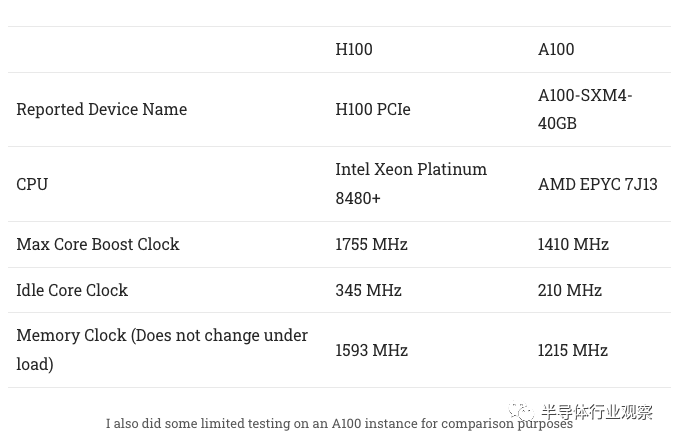Click the H100 PCIe cell
The image size is (674, 441).
coord(373,109)
